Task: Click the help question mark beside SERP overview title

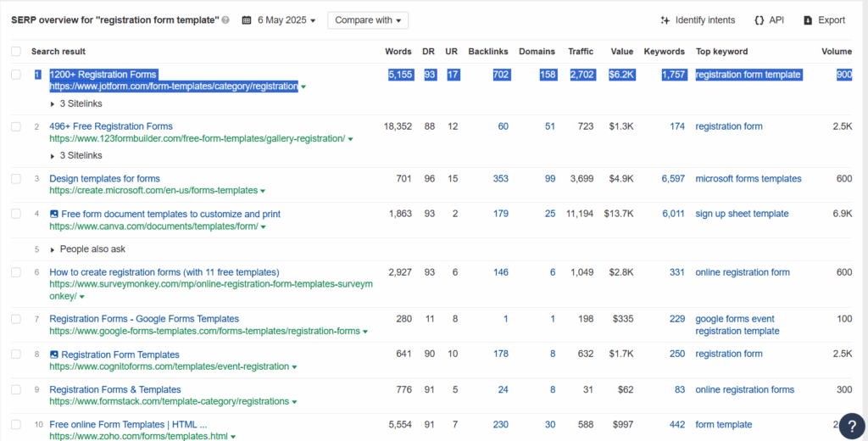Action: [225, 20]
